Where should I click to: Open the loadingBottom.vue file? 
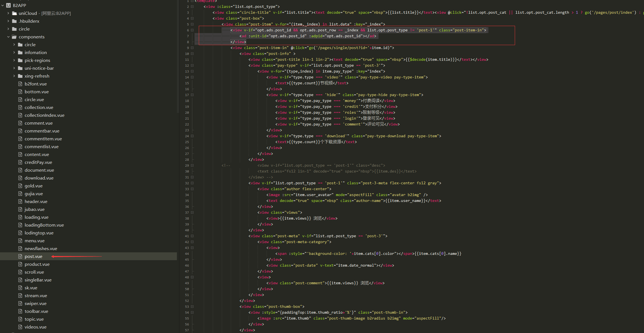44,225
